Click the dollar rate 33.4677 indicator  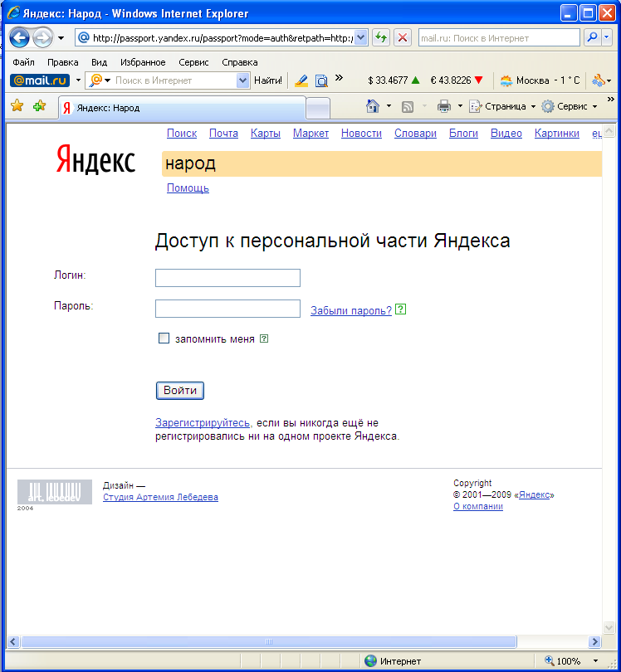tap(394, 80)
